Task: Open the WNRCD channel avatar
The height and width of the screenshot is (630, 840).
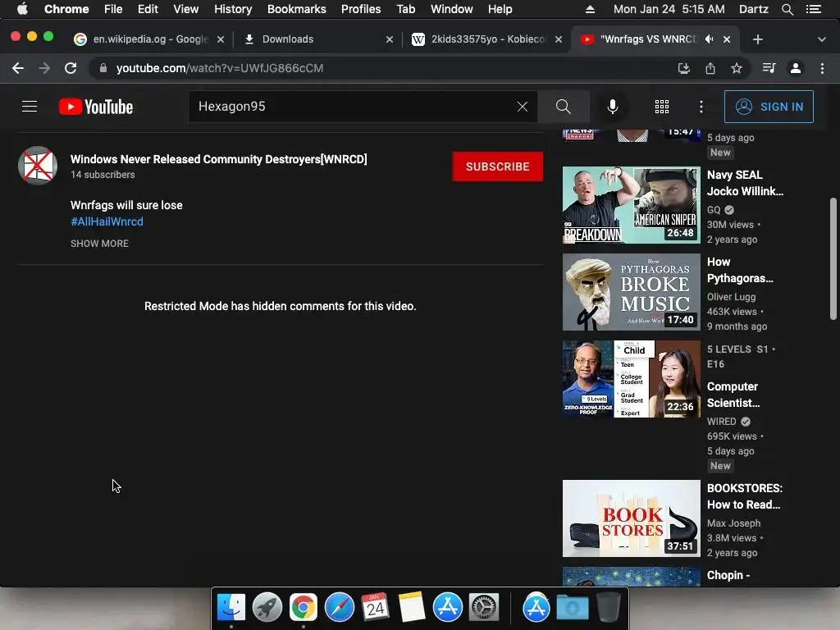Action: pyautogui.click(x=38, y=166)
